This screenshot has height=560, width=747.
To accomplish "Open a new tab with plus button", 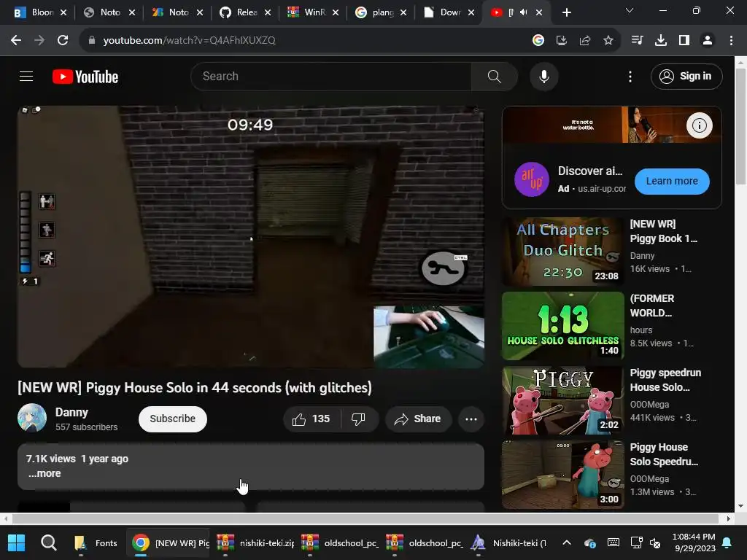I will pyautogui.click(x=566, y=12).
